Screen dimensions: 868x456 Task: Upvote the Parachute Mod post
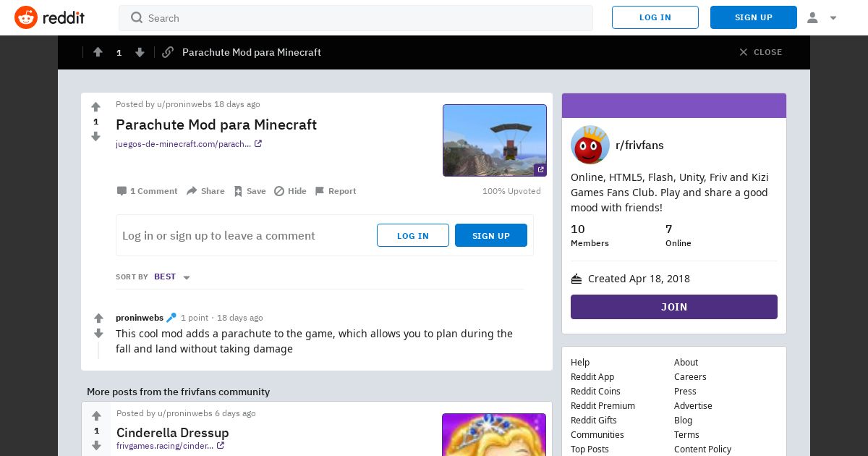(x=95, y=107)
